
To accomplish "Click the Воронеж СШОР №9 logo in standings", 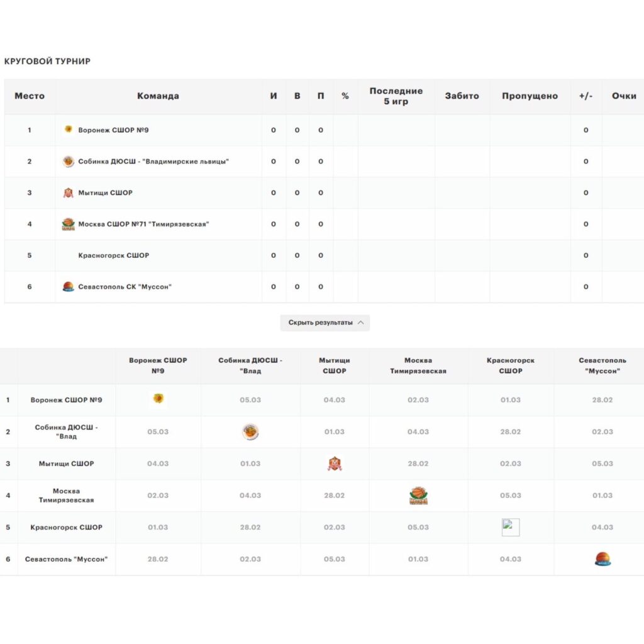I will [69, 130].
